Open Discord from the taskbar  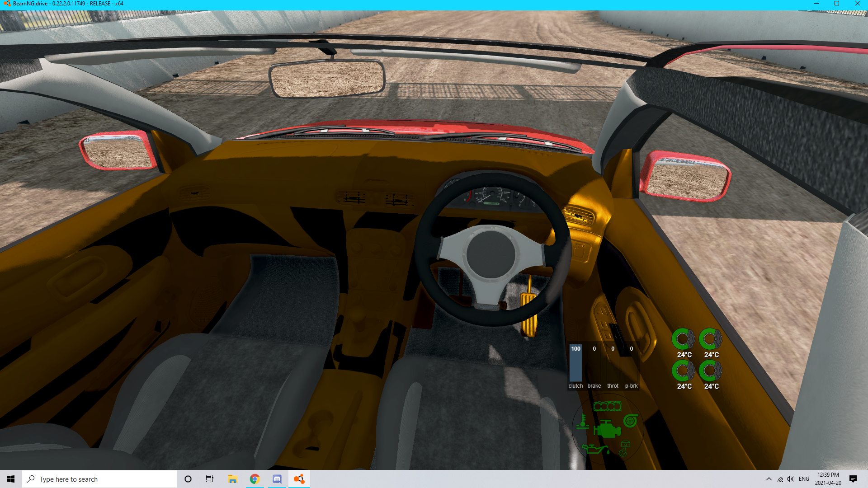(x=277, y=479)
